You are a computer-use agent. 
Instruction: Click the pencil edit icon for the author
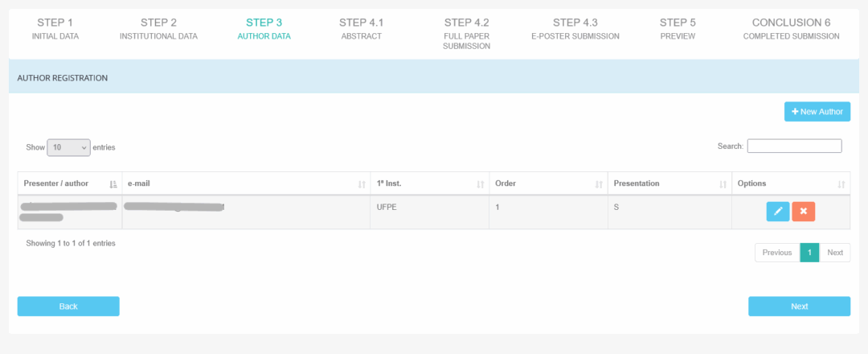coord(777,212)
